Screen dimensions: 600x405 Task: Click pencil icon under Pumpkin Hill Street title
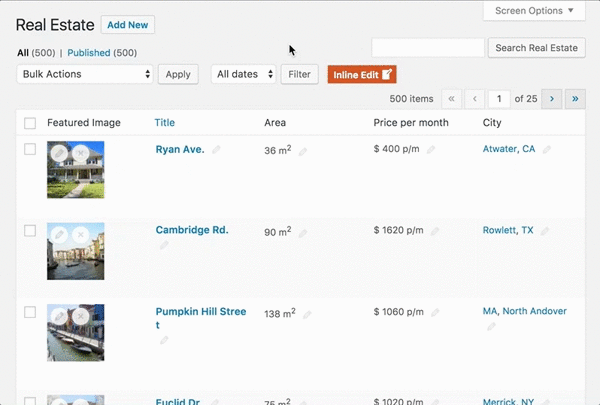click(164, 340)
